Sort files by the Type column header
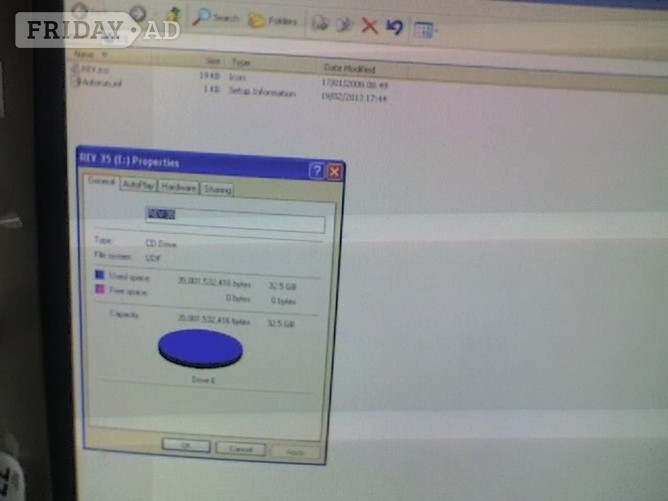668x501 pixels. coord(241,63)
